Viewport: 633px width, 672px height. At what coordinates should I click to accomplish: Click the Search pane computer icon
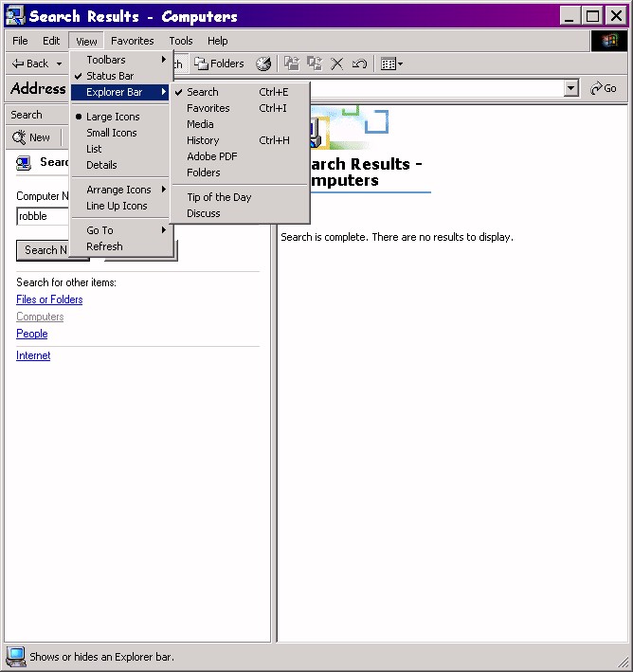coord(24,163)
